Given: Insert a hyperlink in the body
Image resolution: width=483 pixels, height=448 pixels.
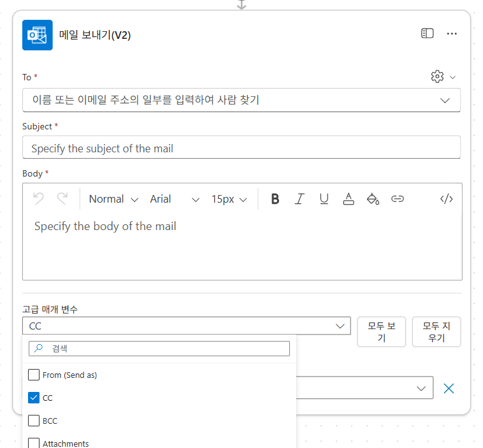Looking at the screenshot, I should point(398,199).
